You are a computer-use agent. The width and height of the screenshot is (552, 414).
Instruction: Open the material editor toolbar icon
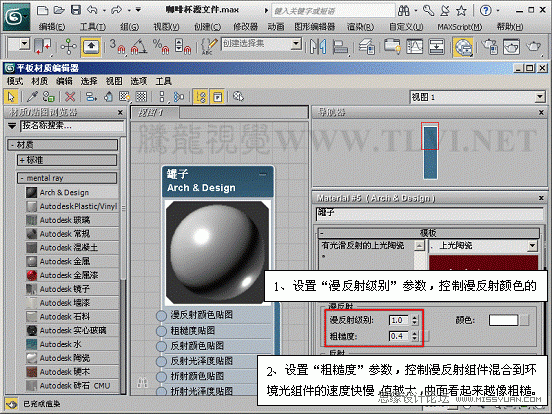[x=463, y=47]
